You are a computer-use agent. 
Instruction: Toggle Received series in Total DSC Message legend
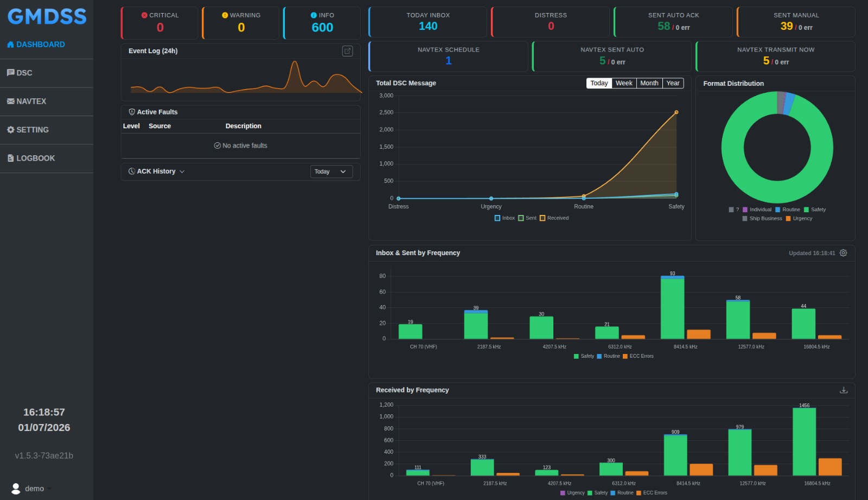(554, 218)
